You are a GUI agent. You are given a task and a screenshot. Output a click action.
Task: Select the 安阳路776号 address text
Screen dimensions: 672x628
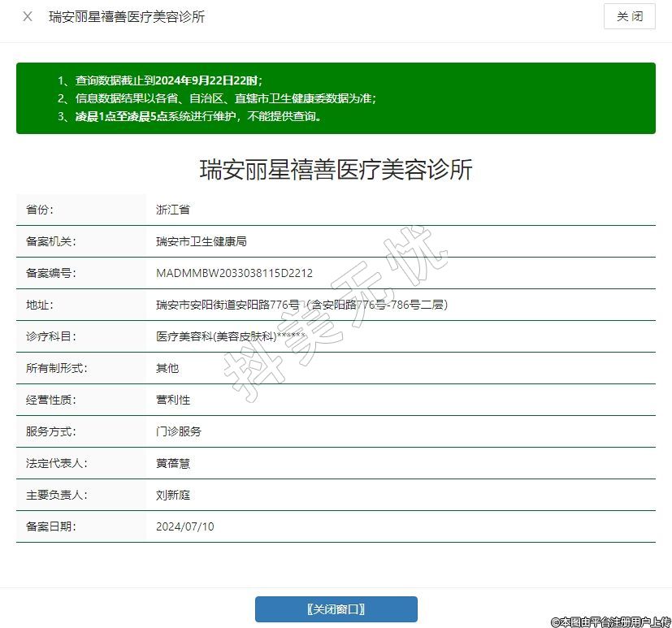click(x=301, y=305)
